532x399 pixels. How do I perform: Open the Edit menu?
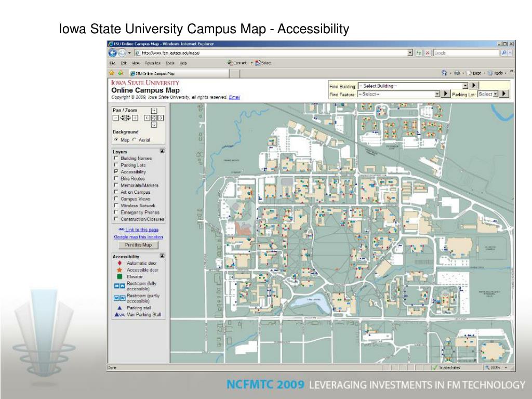(124, 63)
